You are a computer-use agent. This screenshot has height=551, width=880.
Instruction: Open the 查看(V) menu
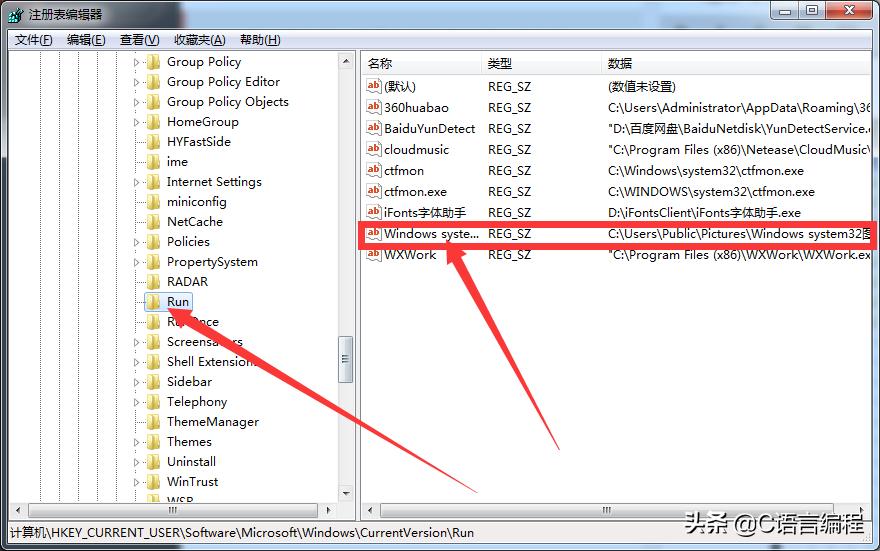click(139, 40)
